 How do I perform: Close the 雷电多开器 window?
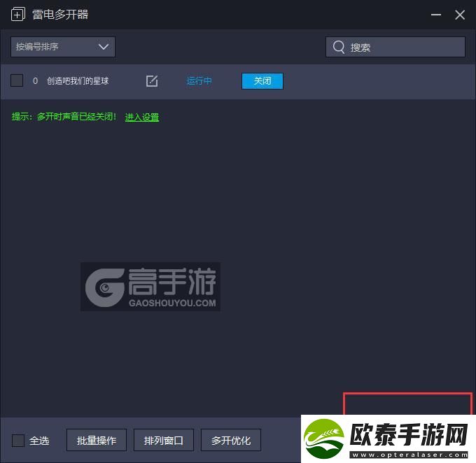(x=460, y=15)
